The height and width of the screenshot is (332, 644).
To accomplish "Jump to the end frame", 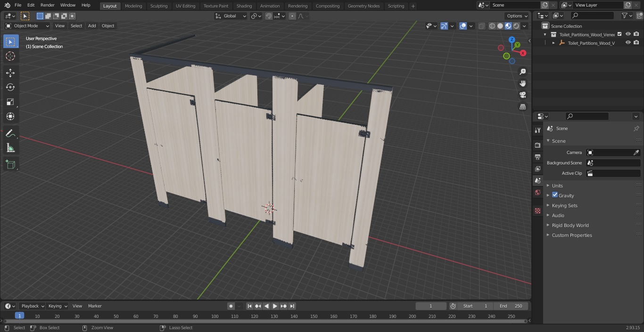I will [292, 306].
